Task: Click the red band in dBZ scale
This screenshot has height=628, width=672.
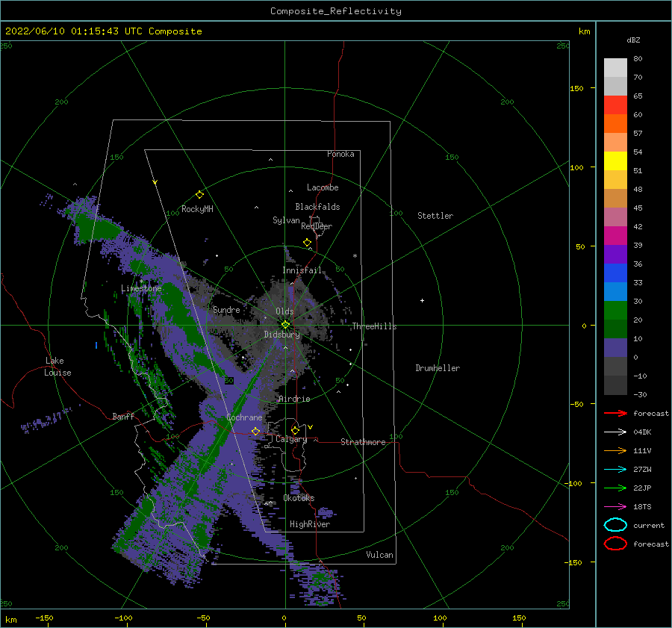Action: pos(615,105)
